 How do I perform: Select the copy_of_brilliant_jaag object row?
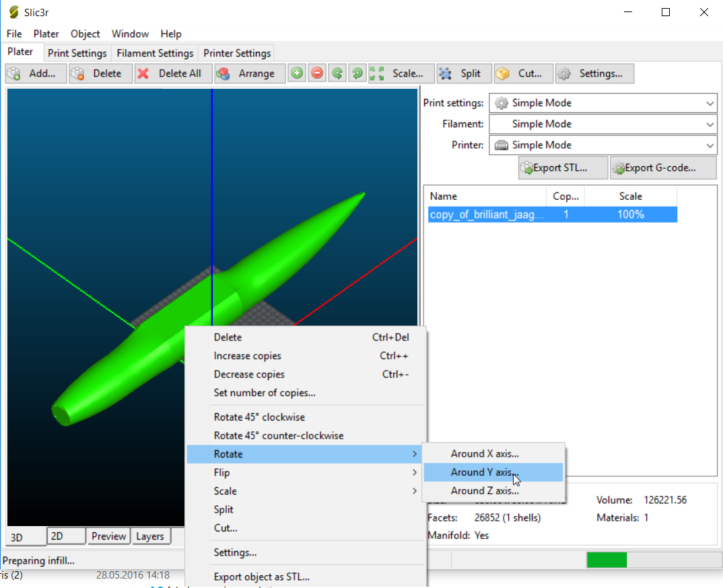click(x=553, y=215)
